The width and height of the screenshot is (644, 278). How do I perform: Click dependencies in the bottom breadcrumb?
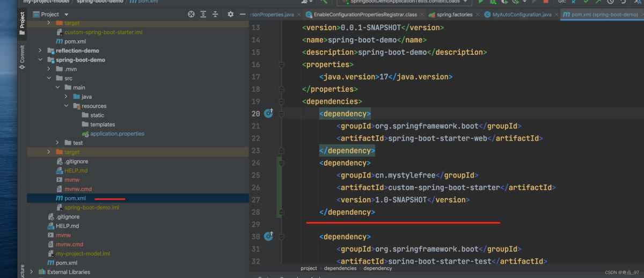340,268
